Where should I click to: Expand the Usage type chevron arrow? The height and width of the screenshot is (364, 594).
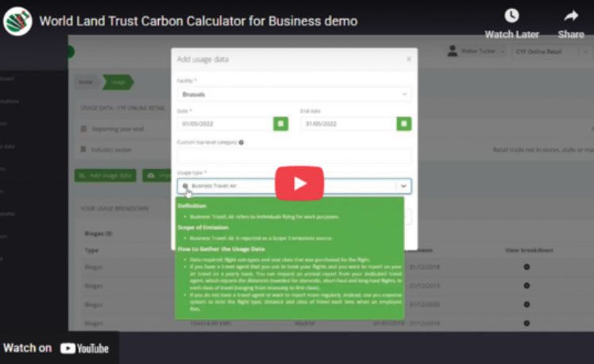click(403, 186)
